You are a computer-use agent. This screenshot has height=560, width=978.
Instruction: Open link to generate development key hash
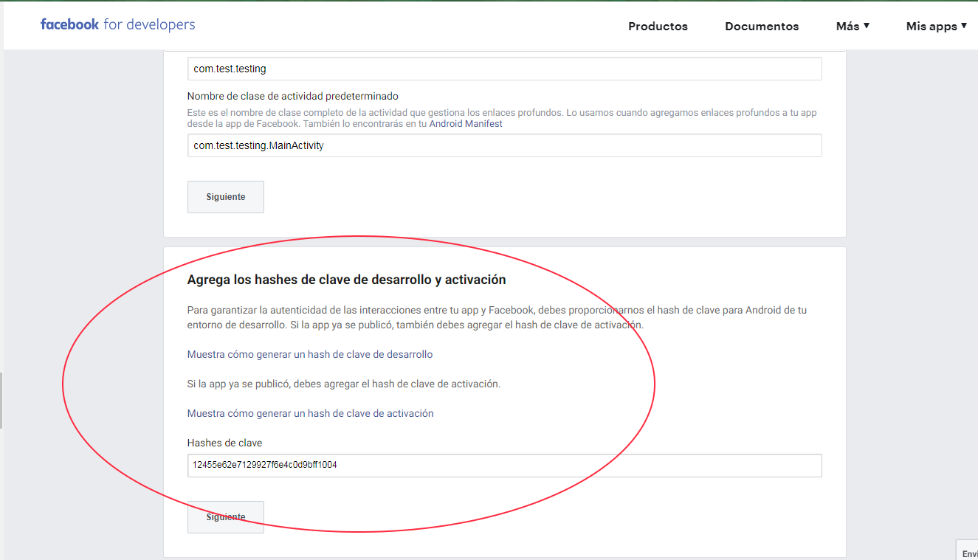click(x=310, y=354)
